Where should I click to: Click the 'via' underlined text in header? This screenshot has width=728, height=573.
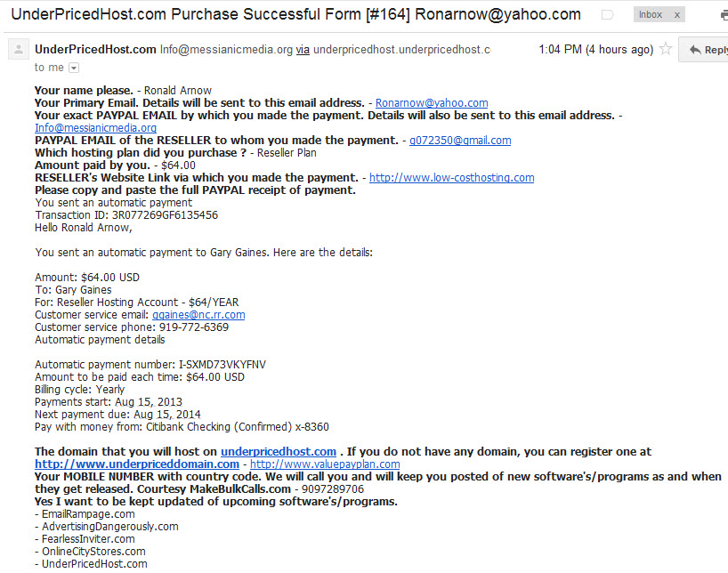point(303,49)
